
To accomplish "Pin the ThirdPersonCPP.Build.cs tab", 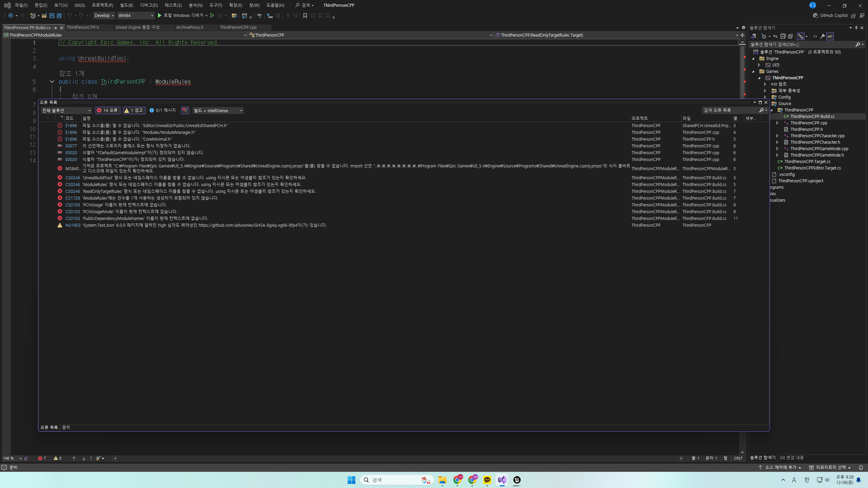I will click(x=56, y=28).
